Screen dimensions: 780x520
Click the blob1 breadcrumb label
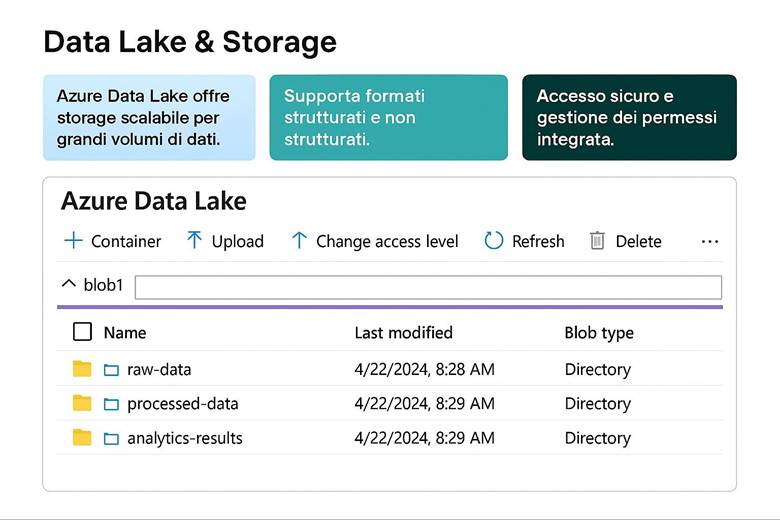103,286
